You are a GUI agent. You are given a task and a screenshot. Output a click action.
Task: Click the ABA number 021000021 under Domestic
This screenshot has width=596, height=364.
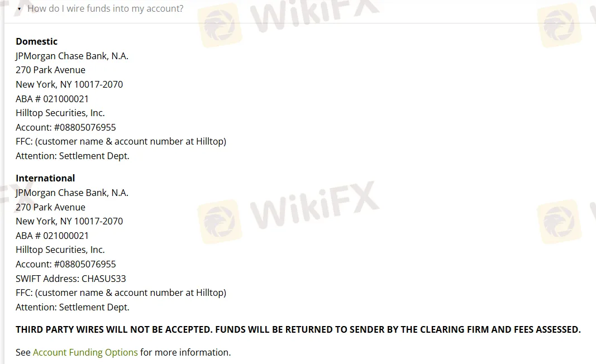[x=53, y=98]
